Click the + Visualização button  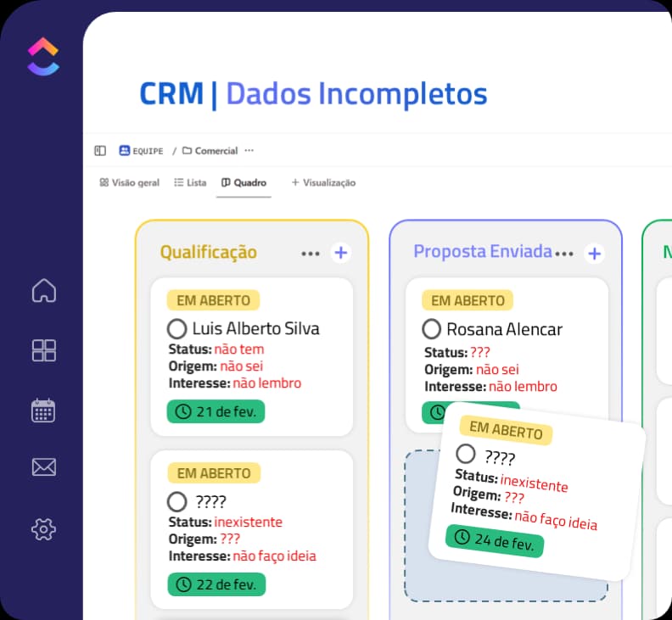pyautogui.click(x=323, y=182)
